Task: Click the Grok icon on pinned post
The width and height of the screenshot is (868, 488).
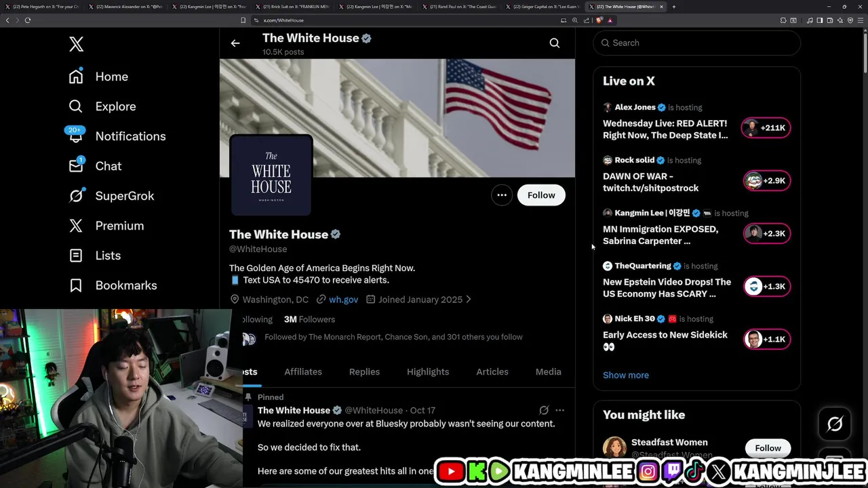Action: coord(544,410)
